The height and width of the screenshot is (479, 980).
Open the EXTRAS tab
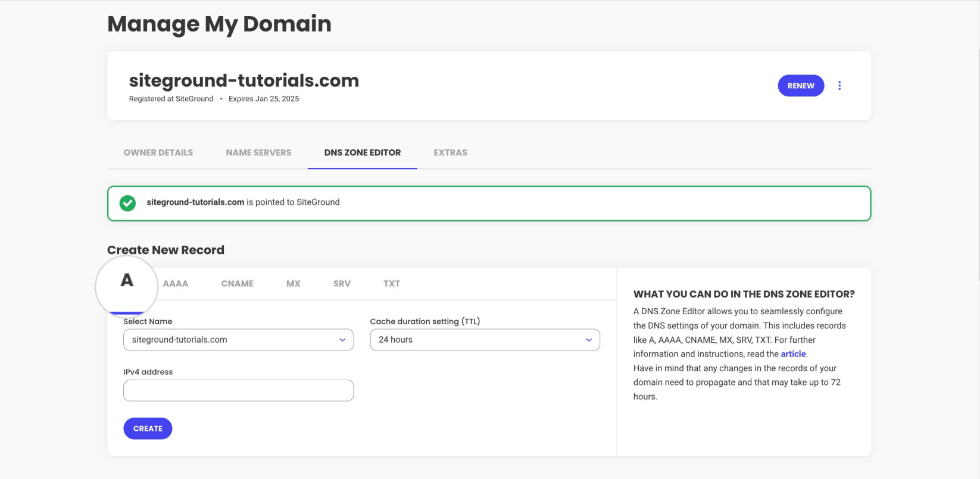click(450, 153)
